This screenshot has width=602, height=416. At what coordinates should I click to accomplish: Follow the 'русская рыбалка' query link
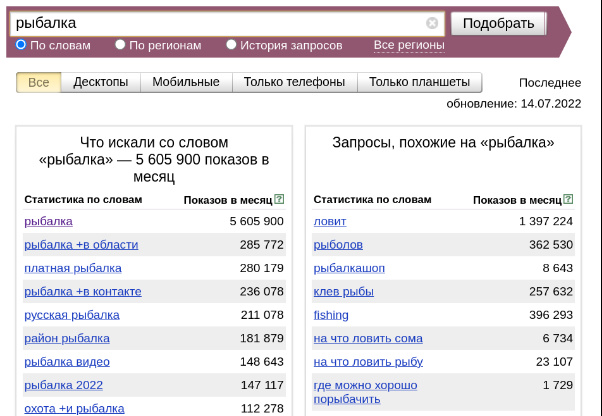coord(72,315)
